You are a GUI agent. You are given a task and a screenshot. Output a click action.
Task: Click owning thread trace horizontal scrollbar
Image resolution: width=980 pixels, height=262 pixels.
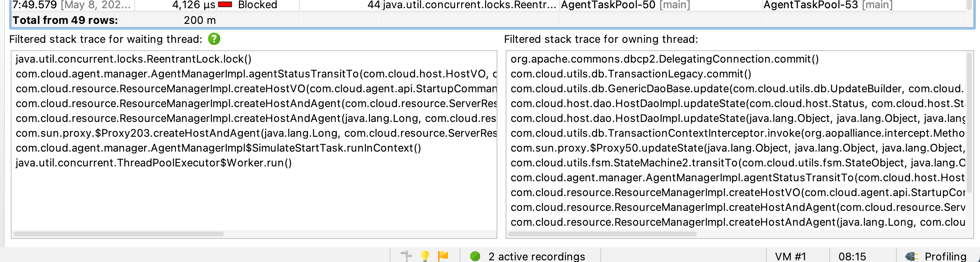(602, 234)
